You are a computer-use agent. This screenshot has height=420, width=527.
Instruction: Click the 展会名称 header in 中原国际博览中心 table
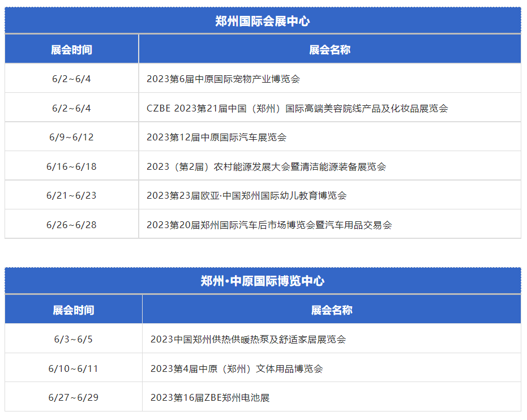pos(332,310)
